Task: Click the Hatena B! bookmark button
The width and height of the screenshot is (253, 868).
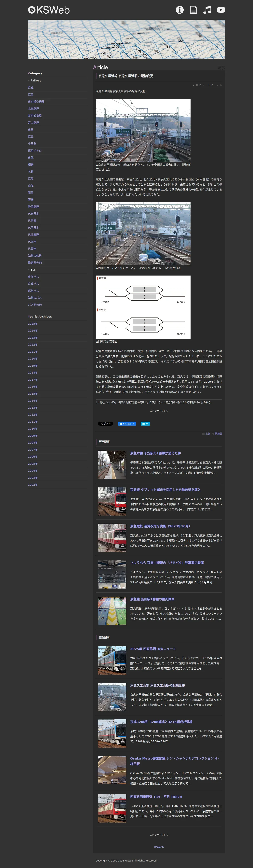Action: (x=145, y=424)
